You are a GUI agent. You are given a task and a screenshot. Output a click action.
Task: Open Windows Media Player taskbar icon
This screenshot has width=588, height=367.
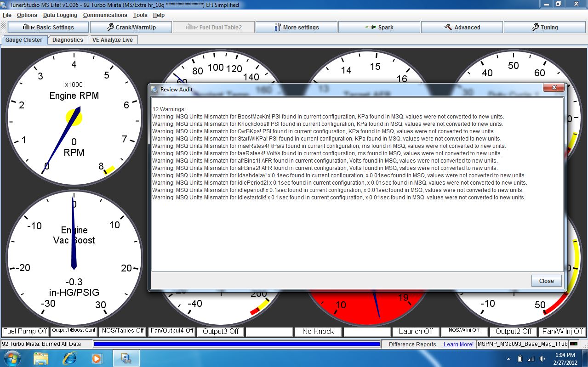(97, 358)
